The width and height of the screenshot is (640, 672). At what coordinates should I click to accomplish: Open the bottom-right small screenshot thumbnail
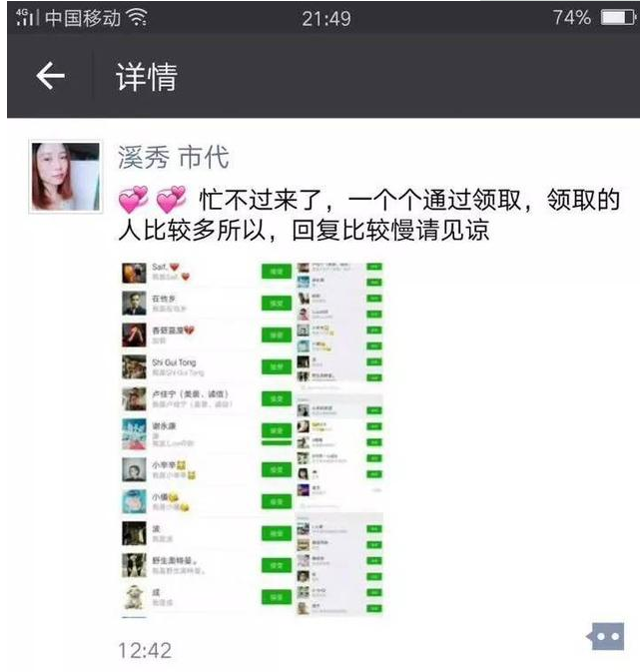(x=339, y=565)
